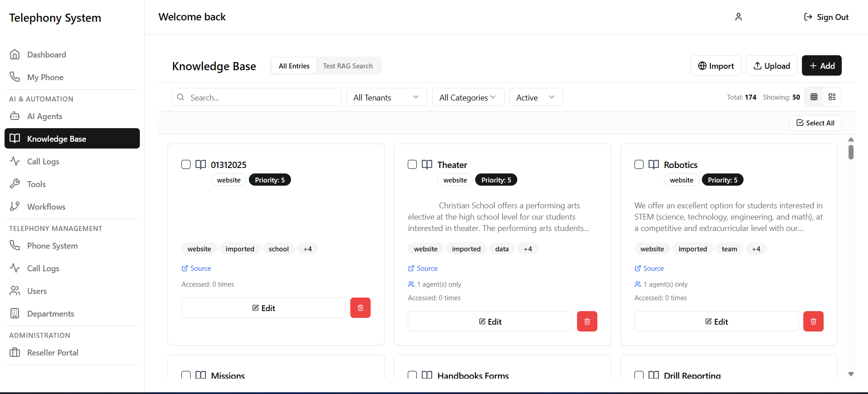
Task: Click the Add button
Action: point(822,66)
